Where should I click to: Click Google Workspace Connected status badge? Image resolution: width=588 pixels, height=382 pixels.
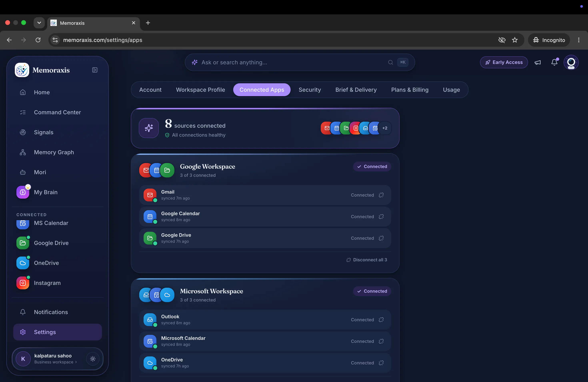click(372, 167)
